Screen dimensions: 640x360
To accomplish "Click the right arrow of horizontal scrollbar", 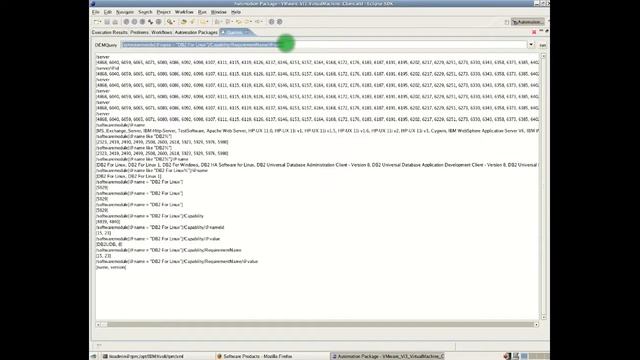I will tap(536, 324).
